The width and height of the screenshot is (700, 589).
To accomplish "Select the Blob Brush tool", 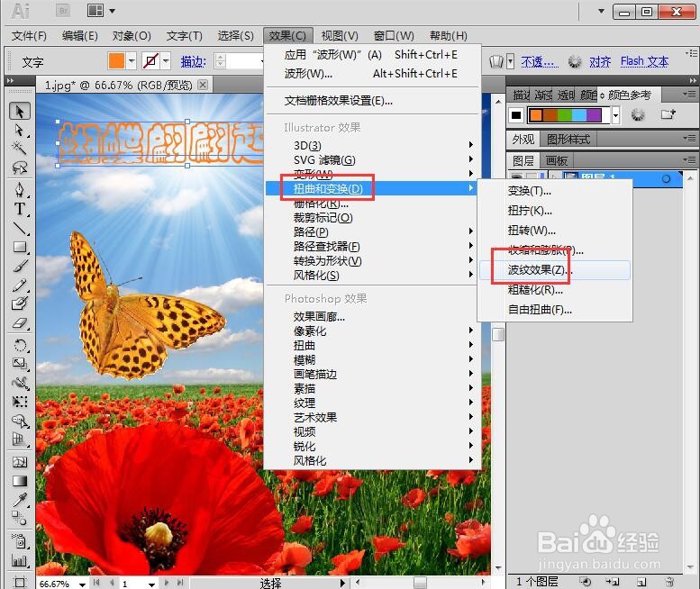I will 20,304.
